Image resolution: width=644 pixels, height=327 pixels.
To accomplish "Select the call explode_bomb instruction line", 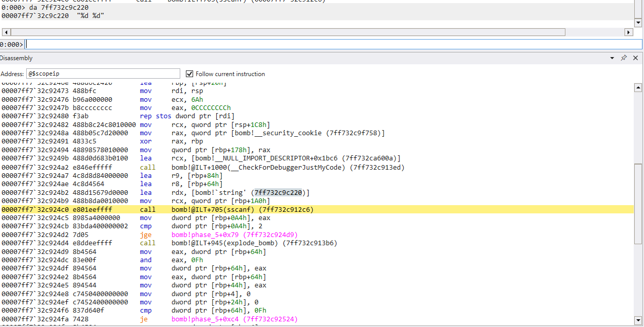I will click(x=254, y=243).
